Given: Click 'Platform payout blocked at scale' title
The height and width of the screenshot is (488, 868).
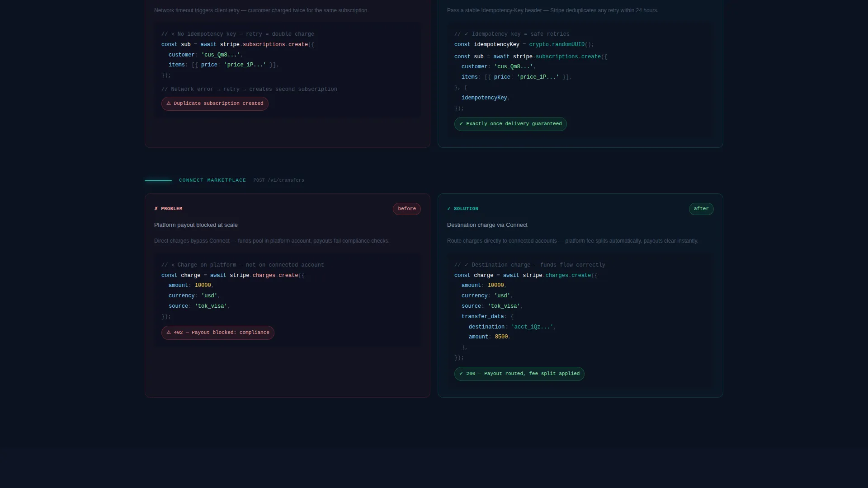Looking at the screenshot, I should coord(196,225).
